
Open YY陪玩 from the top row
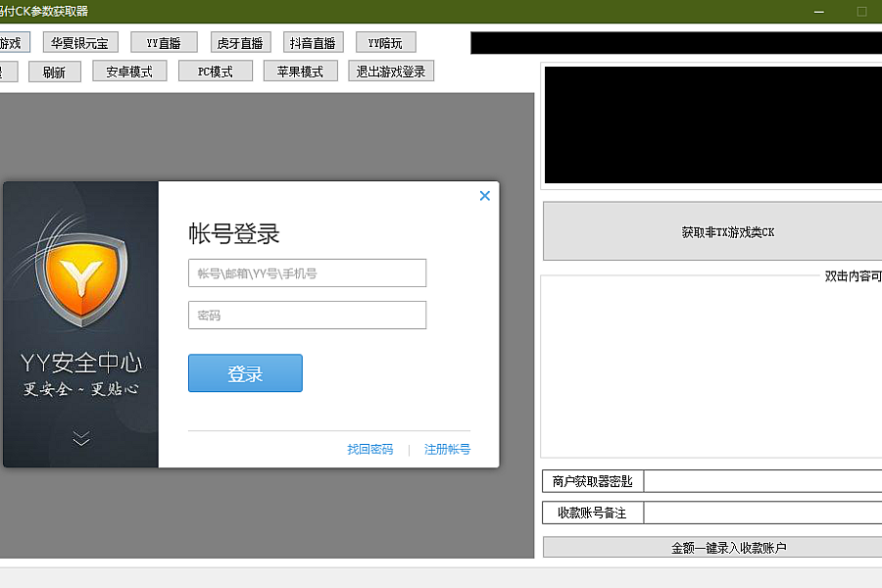385,43
